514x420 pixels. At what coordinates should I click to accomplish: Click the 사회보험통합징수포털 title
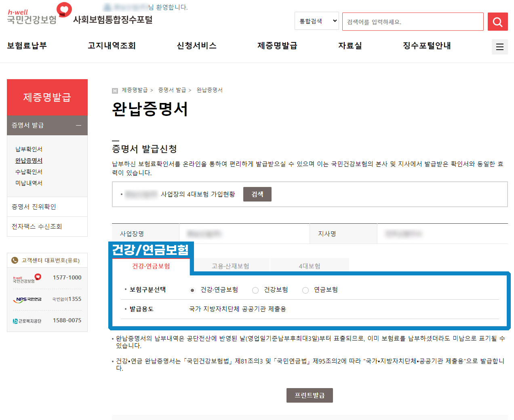pos(113,20)
